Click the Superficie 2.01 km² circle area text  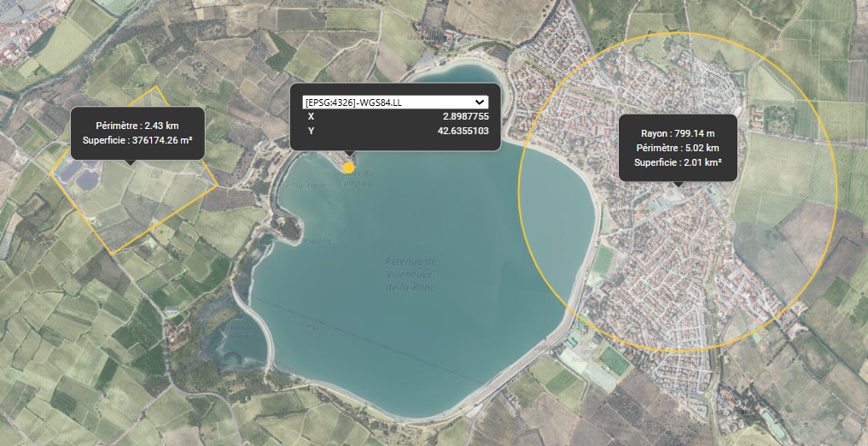(x=678, y=161)
